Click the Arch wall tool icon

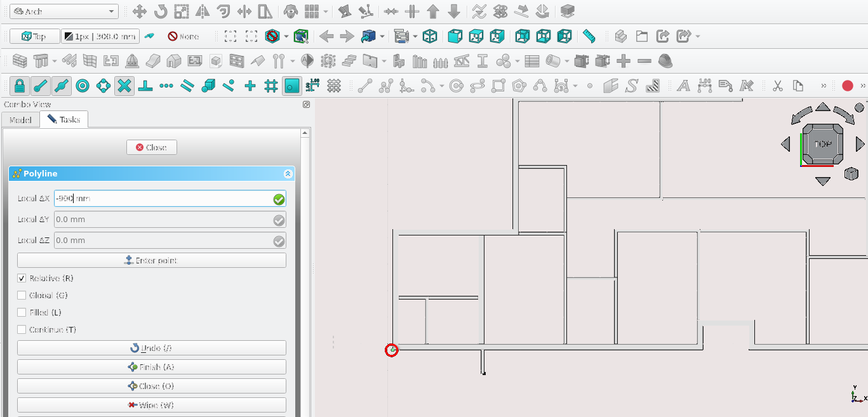pos(20,62)
